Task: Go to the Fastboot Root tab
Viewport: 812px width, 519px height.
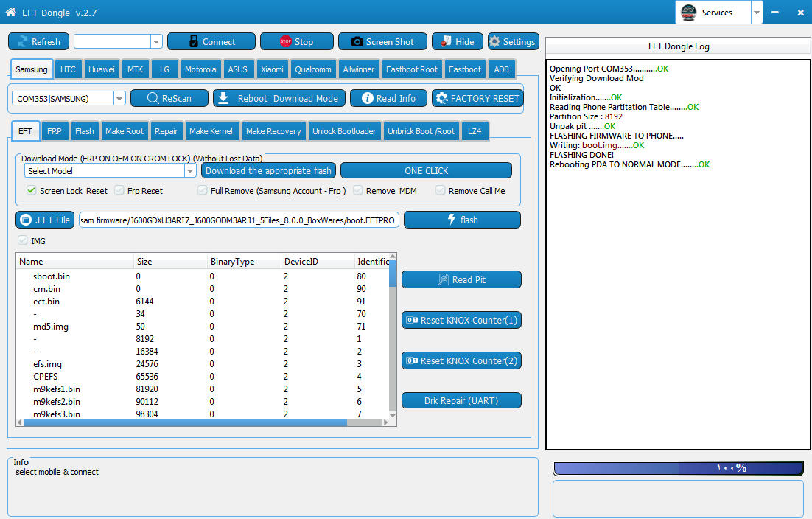Action: tap(412, 69)
